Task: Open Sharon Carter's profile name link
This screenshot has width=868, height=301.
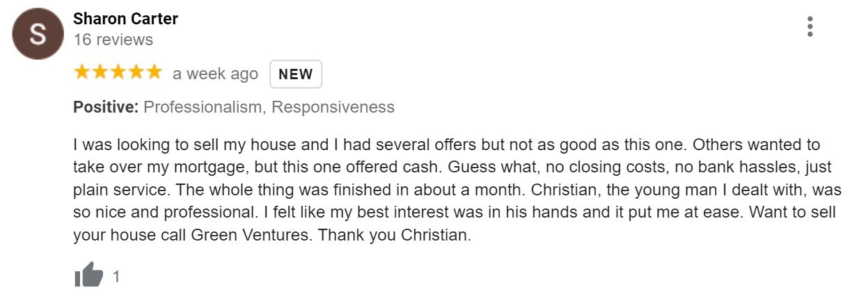Action: click(x=126, y=19)
